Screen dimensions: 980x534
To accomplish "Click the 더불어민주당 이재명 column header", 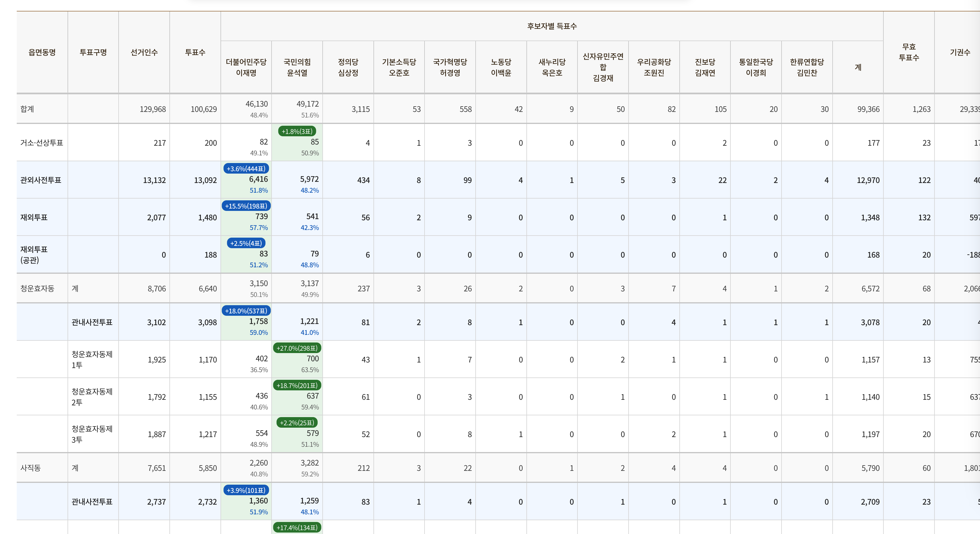I will (x=246, y=67).
